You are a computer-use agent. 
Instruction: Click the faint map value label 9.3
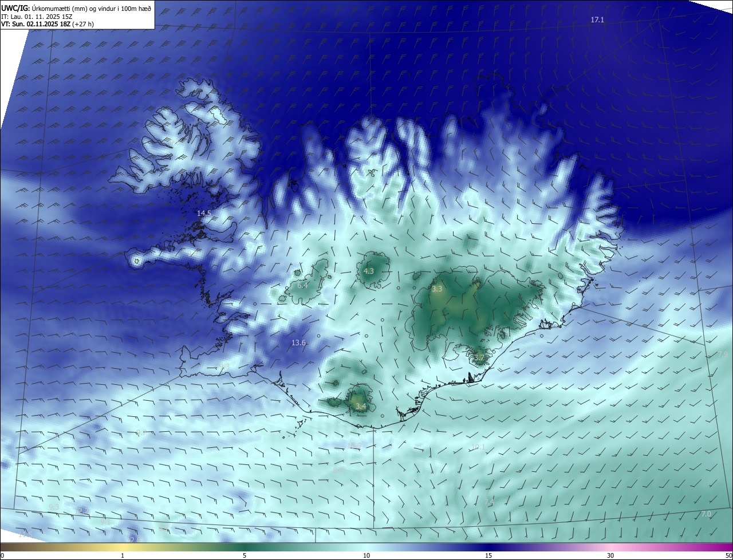54,507
